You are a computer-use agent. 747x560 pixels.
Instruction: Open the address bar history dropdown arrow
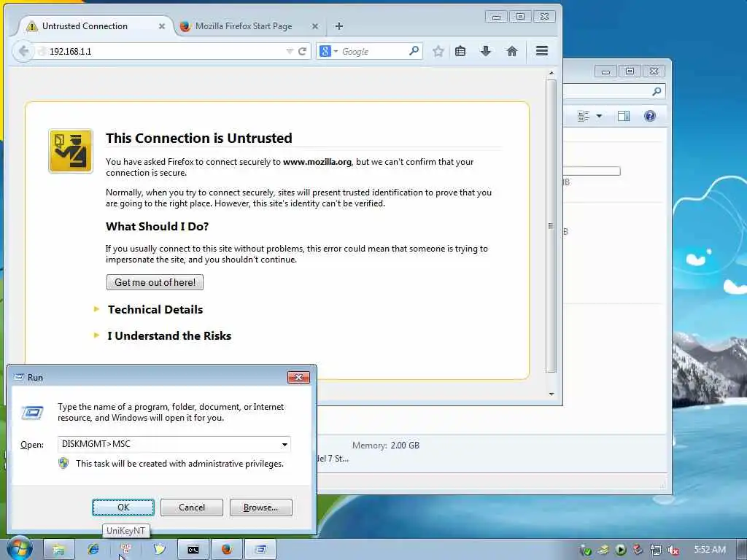(x=289, y=51)
